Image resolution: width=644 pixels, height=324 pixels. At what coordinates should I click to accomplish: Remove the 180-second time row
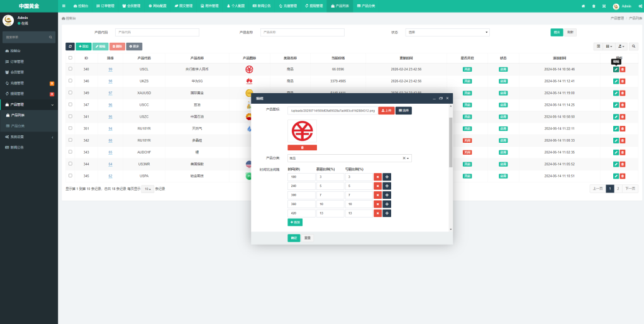[x=377, y=177]
